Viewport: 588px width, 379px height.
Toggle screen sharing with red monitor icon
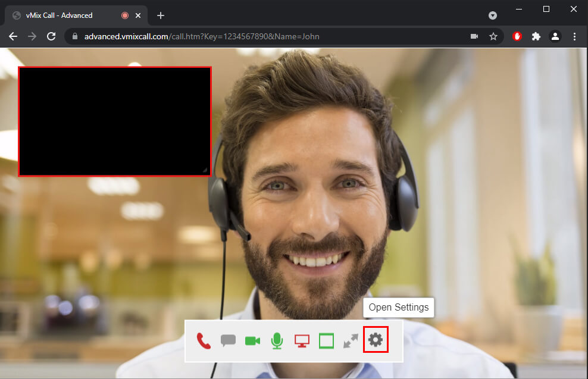tap(302, 341)
